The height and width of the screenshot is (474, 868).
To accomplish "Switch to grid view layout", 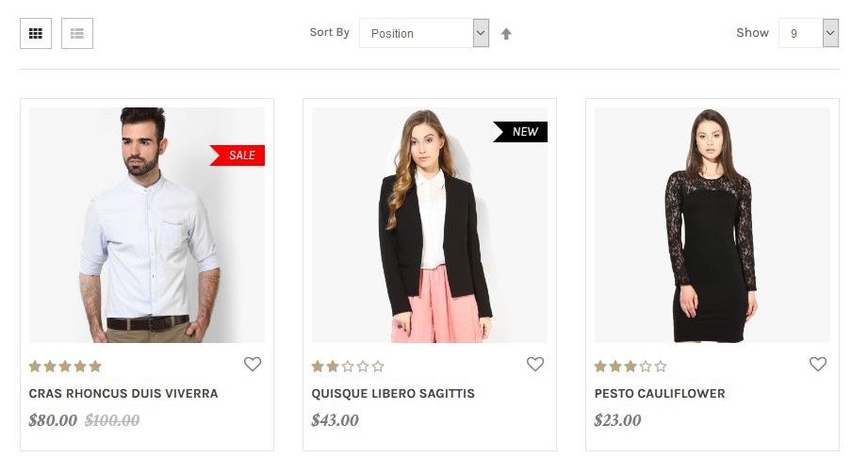I will 36,34.
